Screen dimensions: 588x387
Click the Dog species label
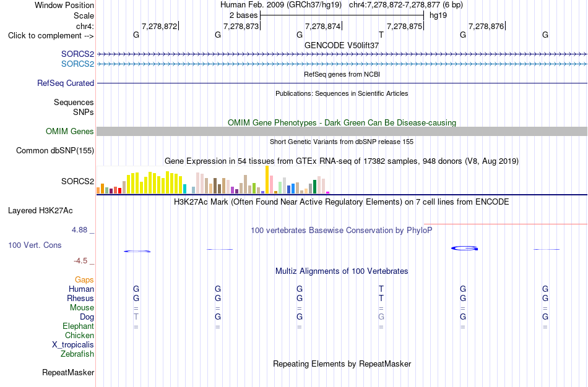(x=87, y=317)
